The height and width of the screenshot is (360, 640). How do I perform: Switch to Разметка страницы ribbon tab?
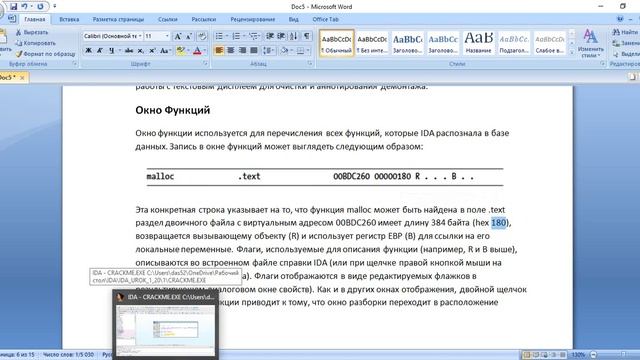118,19
